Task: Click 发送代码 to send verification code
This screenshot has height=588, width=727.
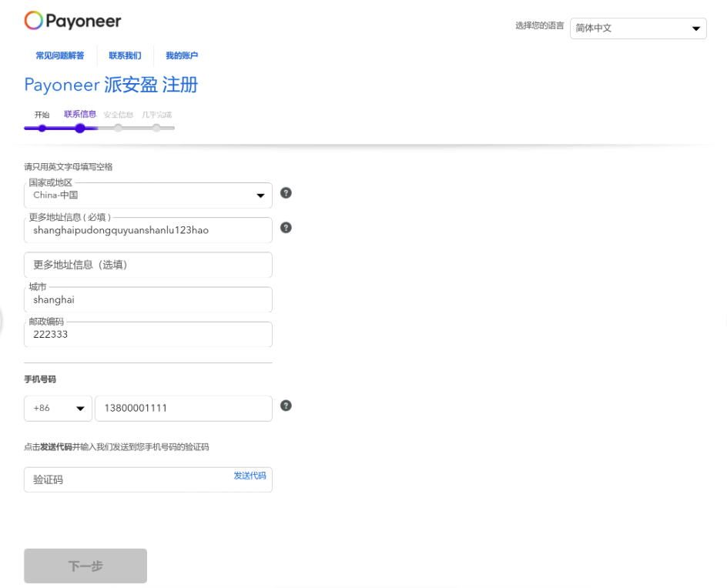Action: 250,476
